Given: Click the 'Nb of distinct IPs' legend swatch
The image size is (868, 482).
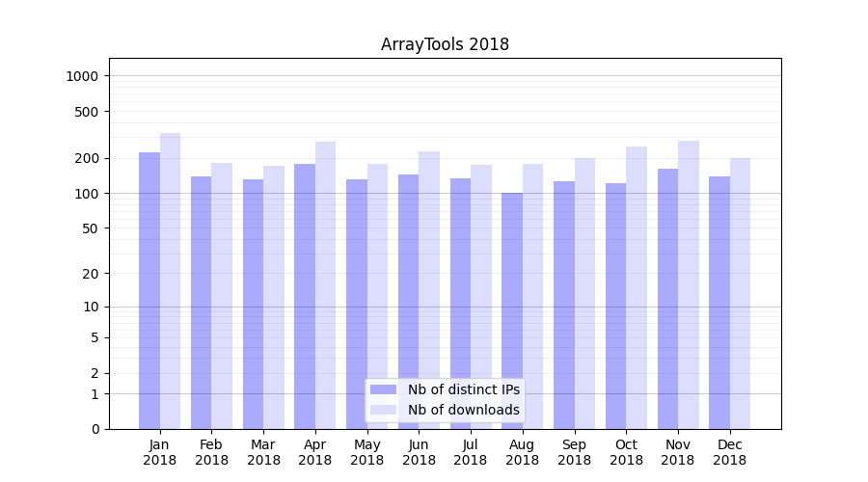Looking at the screenshot, I should (383, 389).
